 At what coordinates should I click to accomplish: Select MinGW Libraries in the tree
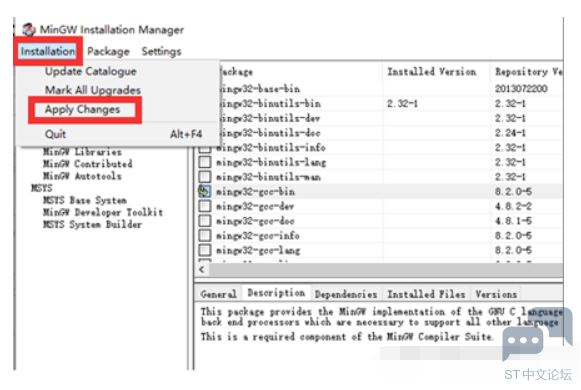coord(82,152)
